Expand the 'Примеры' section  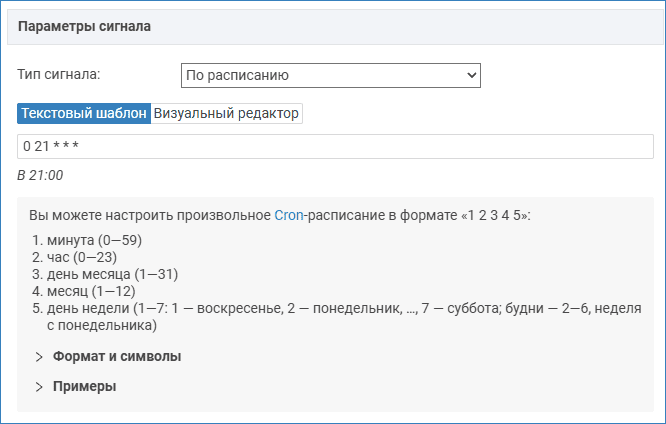[x=85, y=387]
